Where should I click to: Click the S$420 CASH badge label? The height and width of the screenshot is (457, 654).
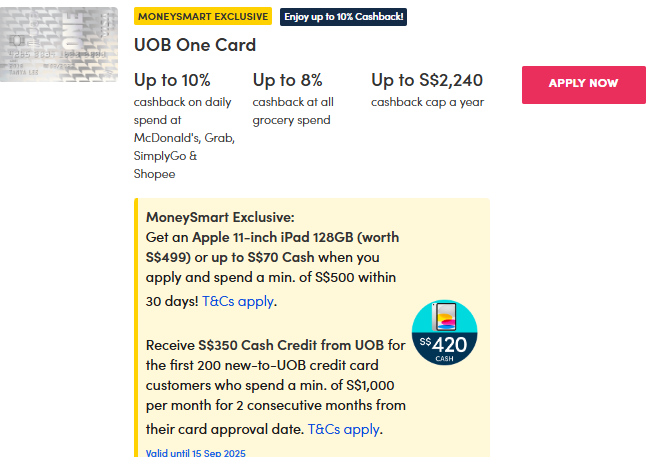pyautogui.click(x=444, y=345)
